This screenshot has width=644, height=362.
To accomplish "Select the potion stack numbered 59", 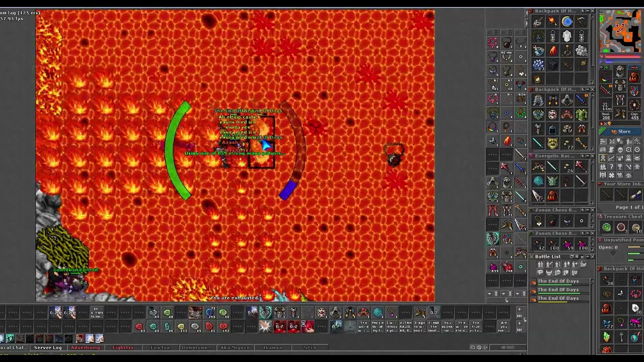I will click(x=567, y=245).
